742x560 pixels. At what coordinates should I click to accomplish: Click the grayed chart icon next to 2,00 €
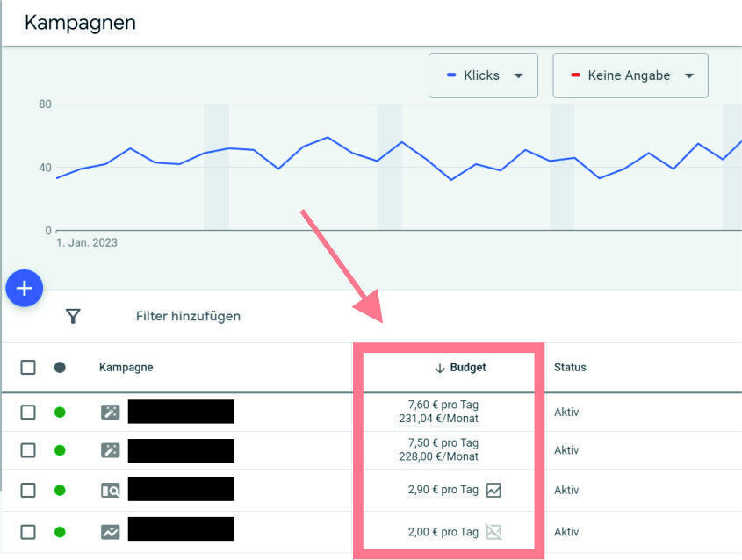pyautogui.click(x=495, y=531)
